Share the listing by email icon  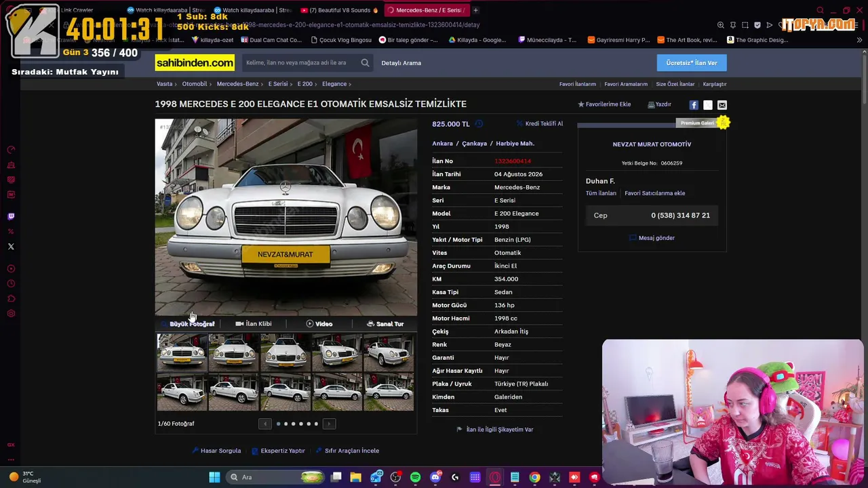click(x=722, y=105)
